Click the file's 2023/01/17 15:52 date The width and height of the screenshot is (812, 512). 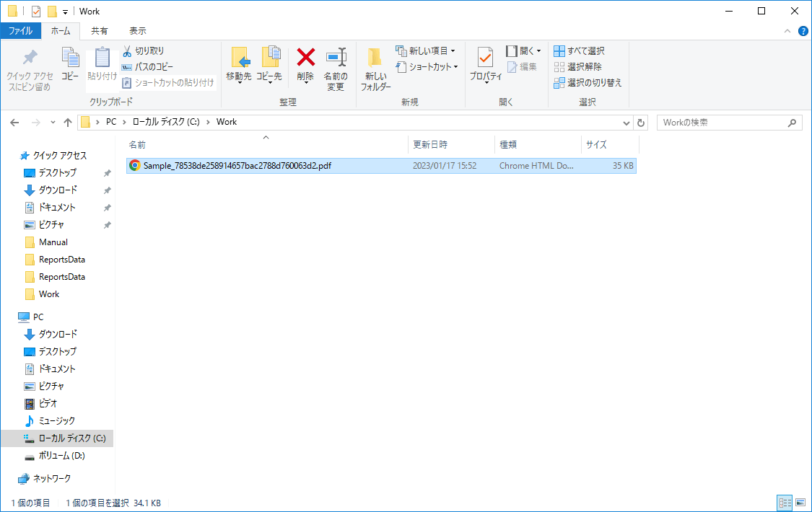(x=445, y=165)
